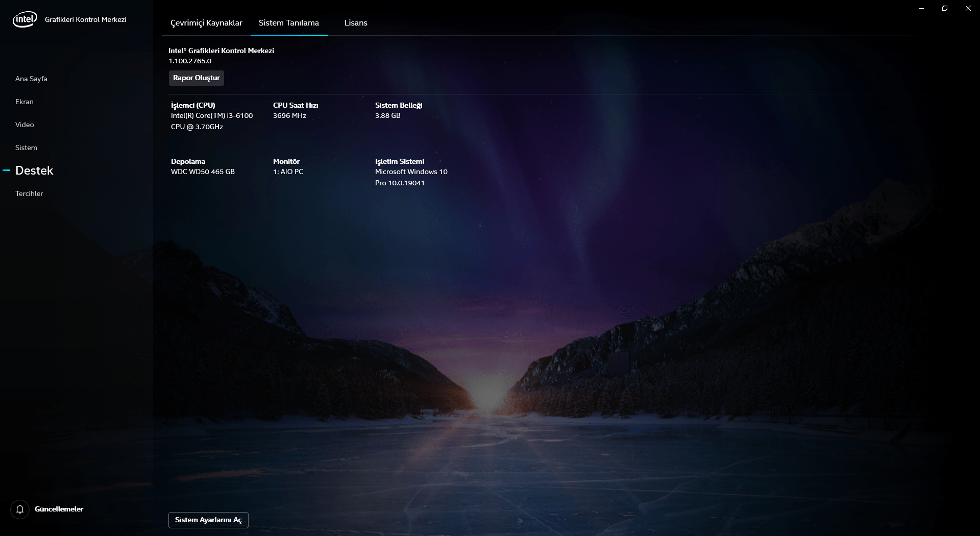Close the Intel Graphics Command Center window

(968, 8)
